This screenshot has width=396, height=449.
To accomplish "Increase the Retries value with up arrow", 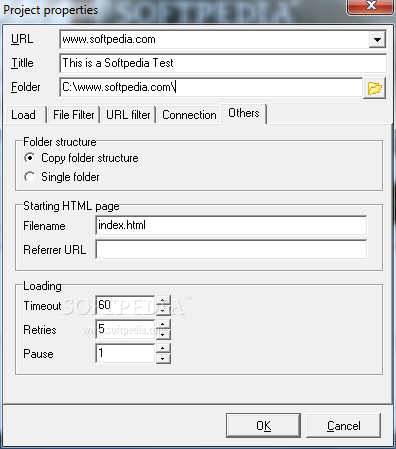I will (163, 324).
